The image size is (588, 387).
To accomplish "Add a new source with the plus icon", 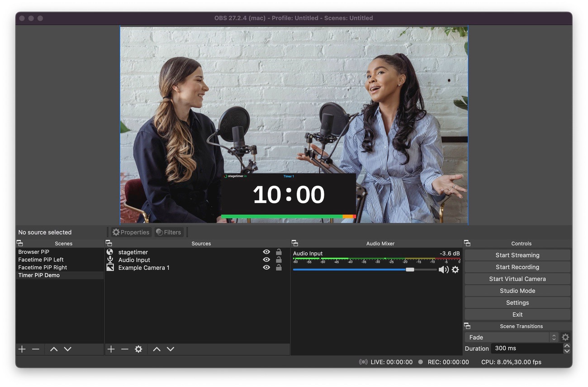I will tap(111, 349).
